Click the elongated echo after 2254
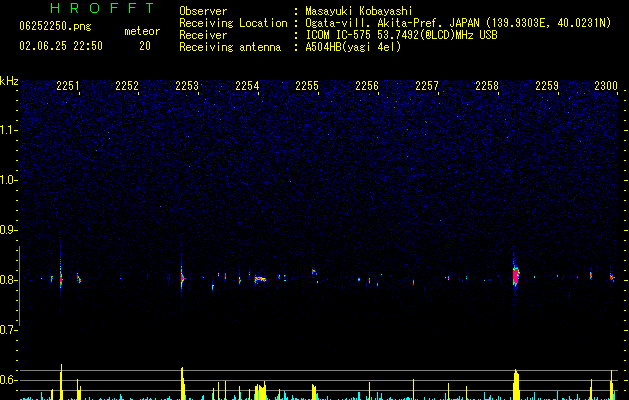 coord(260,279)
